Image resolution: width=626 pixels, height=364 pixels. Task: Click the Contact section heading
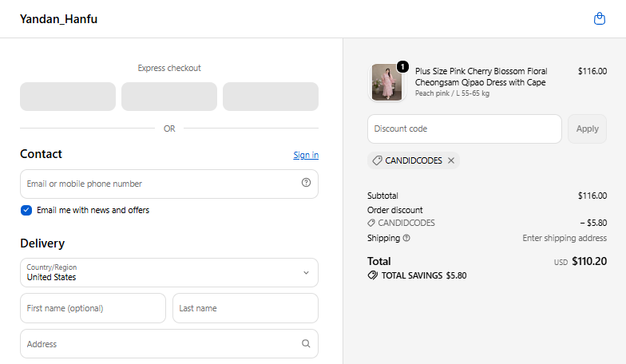point(42,154)
